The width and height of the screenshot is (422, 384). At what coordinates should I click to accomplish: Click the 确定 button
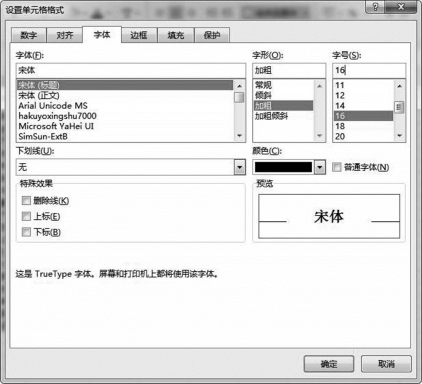[329, 364]
